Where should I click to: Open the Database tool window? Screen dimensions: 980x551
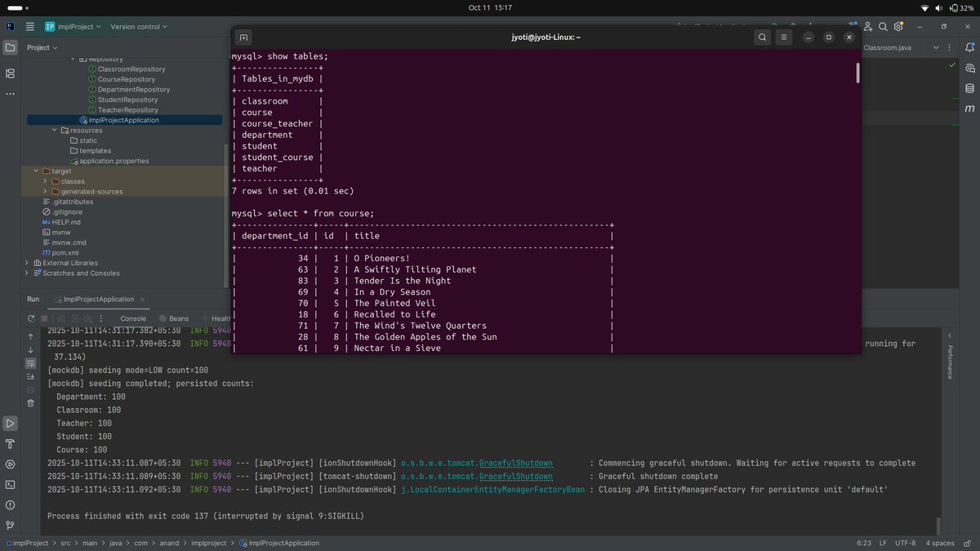click(x=969, y=88)
